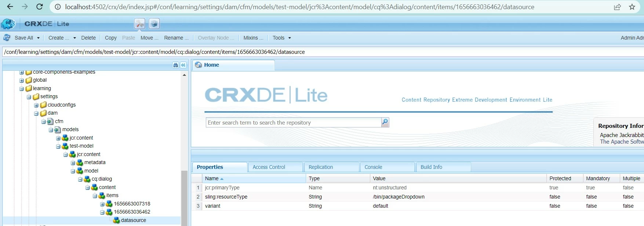Image resolution: width=644 pixels, height=226 pixels.
Task: Switch to the Access Control tab
Action: click(276, 167)
